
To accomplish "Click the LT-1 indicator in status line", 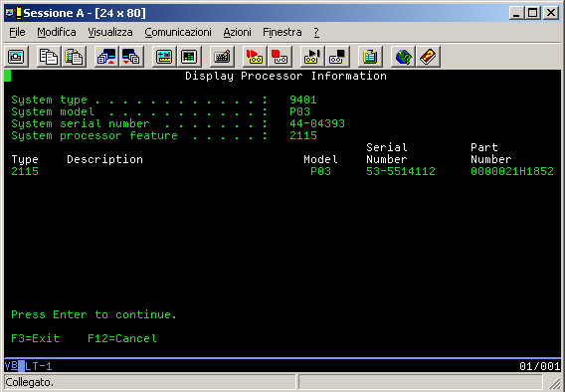I will pyautogui.click(x=39, y=366).
